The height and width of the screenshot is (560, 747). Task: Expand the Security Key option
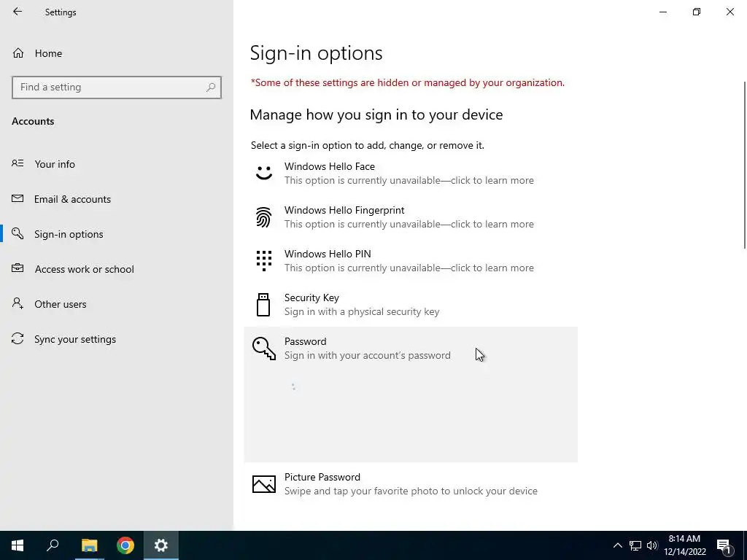(411, 305)
